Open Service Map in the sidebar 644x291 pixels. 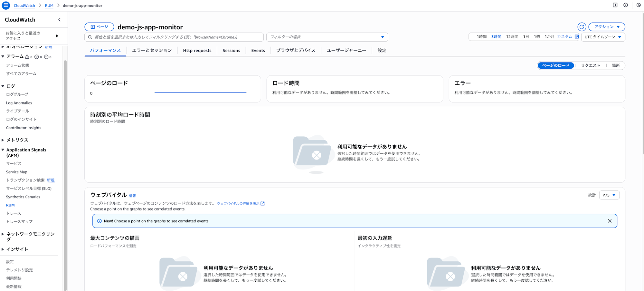pos(17,172)
